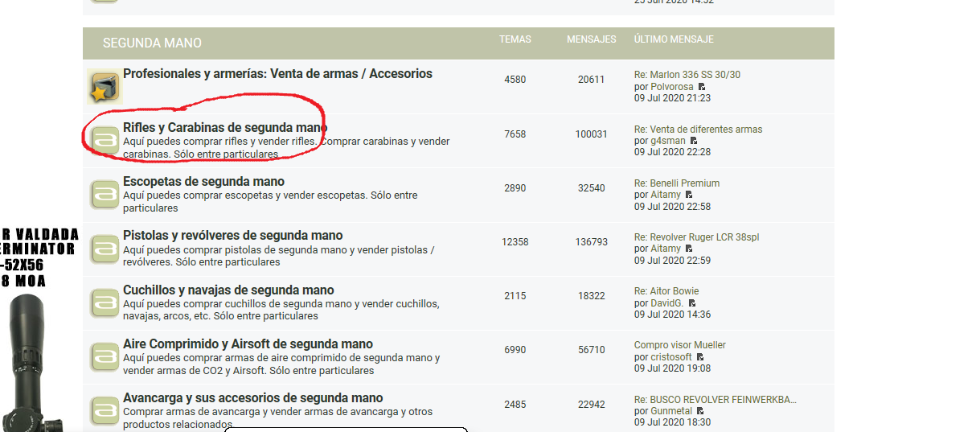This screenshot has width=980, height=432.
Task: Click the Avancarga forum icon
Action: [x=105, y=410]
